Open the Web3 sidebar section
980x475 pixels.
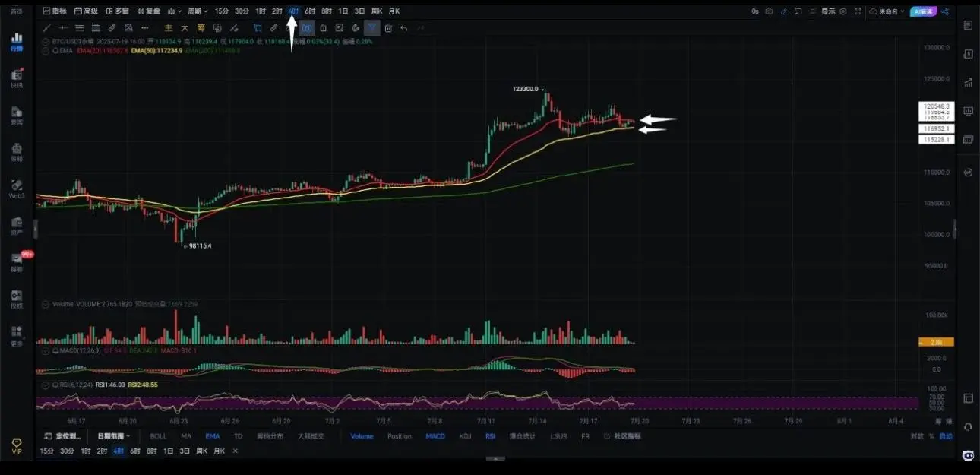pos(16,190)
